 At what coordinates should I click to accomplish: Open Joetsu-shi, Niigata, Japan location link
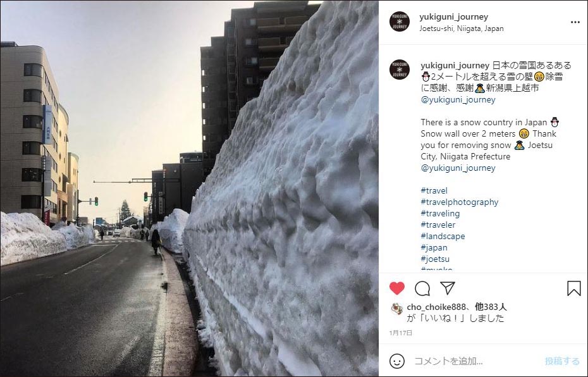pos(462,28)
